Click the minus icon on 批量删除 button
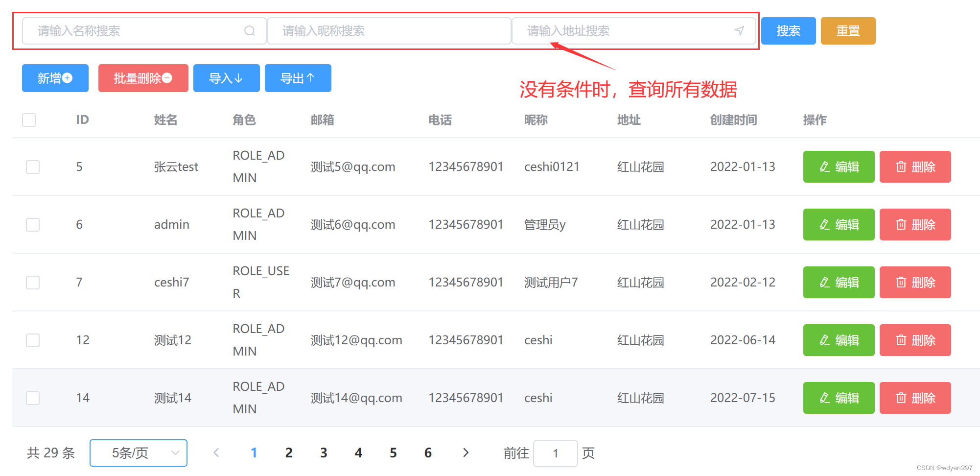Screen dimensions: 980x476 tap(167, 78)
